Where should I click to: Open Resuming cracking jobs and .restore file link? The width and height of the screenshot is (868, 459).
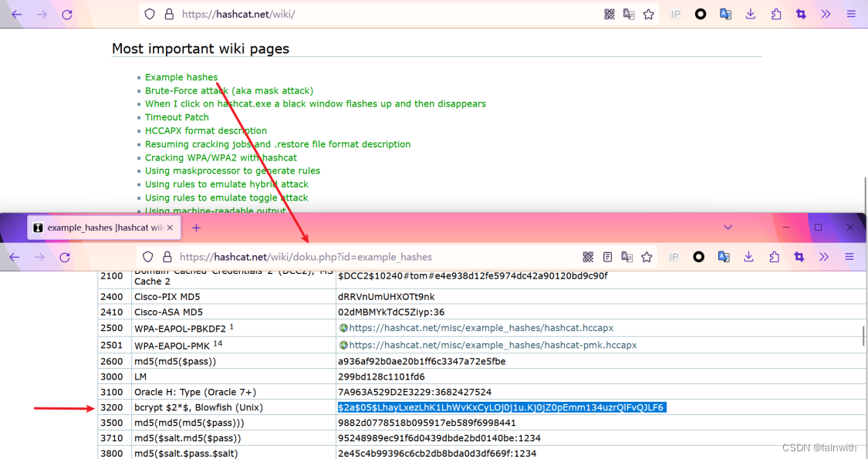point(278,144)
